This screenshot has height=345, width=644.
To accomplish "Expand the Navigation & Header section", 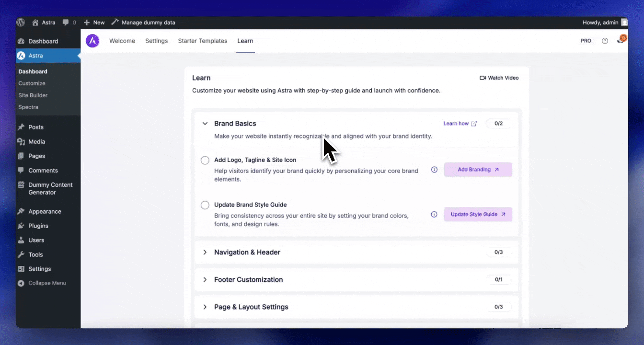I will (x=205, y=252).
